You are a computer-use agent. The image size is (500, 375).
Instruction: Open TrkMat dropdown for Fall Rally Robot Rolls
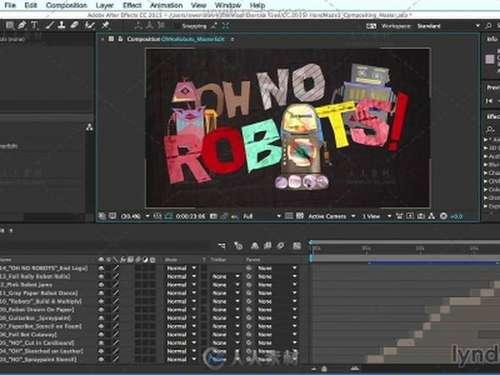click(226, 276)
